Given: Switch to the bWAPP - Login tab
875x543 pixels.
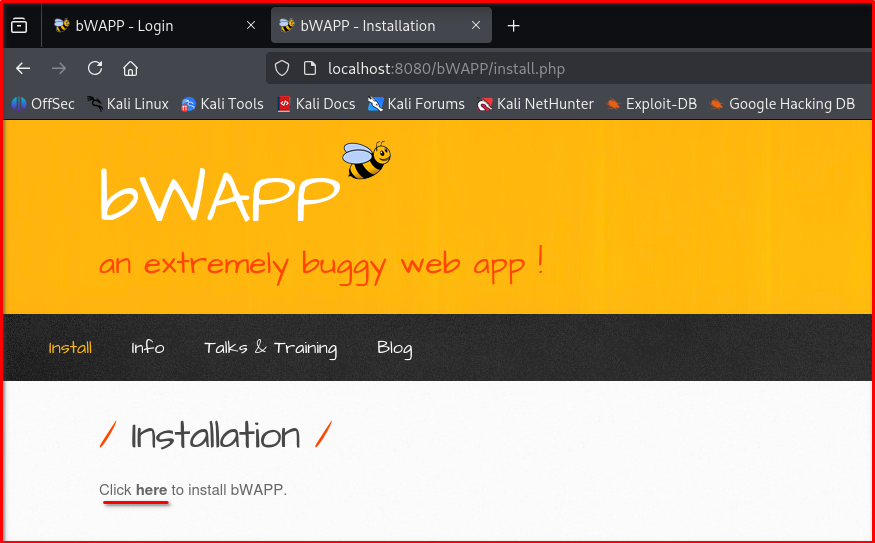Looking at the screenshot, I should click(153, 26).
